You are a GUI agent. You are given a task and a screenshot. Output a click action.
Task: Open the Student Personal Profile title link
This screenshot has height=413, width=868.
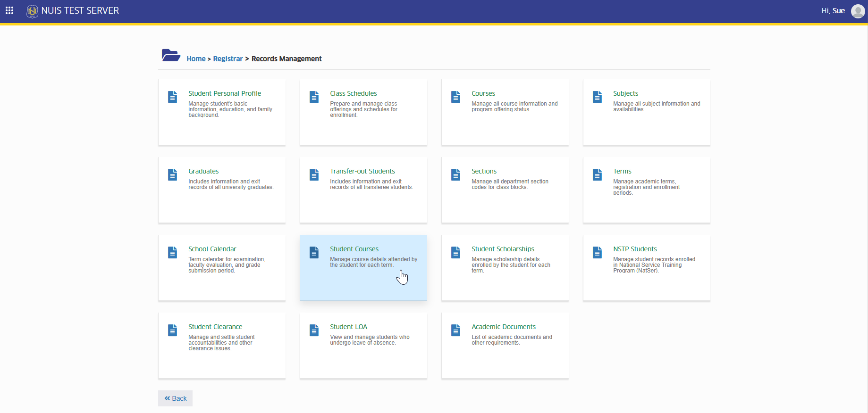[x=225, y=93]
